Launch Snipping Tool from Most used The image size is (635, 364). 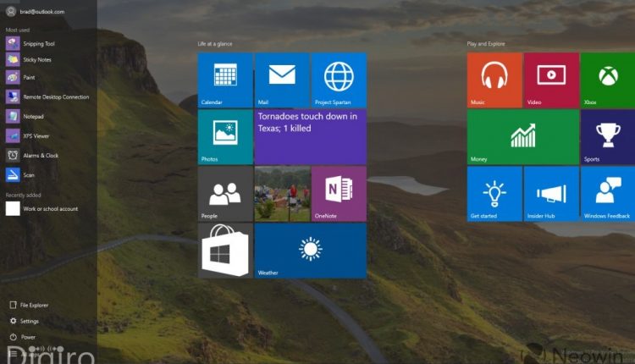click(x=30, y=43)
